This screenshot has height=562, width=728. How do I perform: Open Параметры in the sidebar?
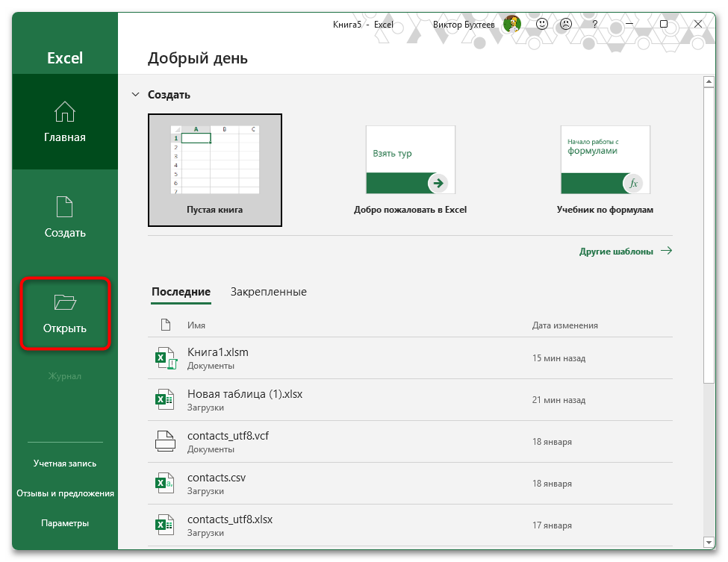[65, 523]
